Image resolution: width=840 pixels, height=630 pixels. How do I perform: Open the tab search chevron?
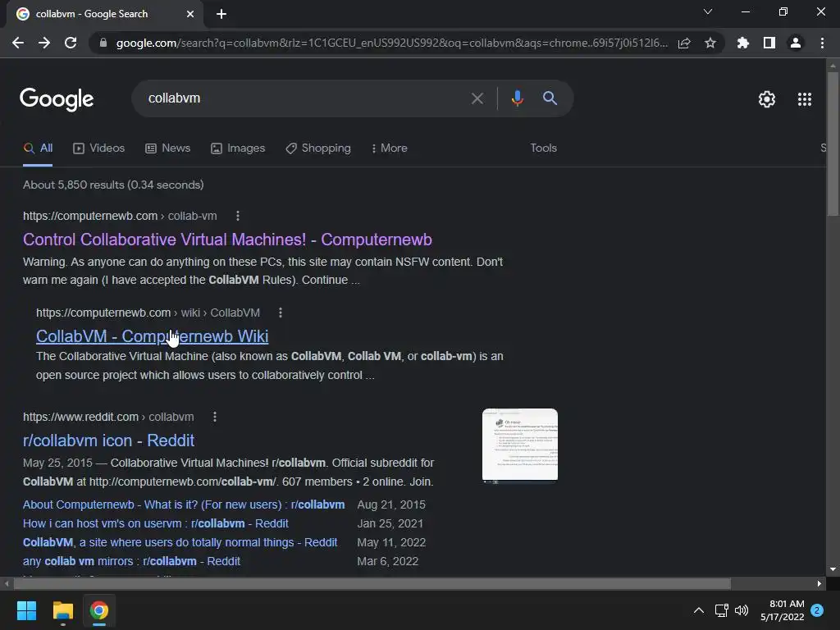coord(708,11)
